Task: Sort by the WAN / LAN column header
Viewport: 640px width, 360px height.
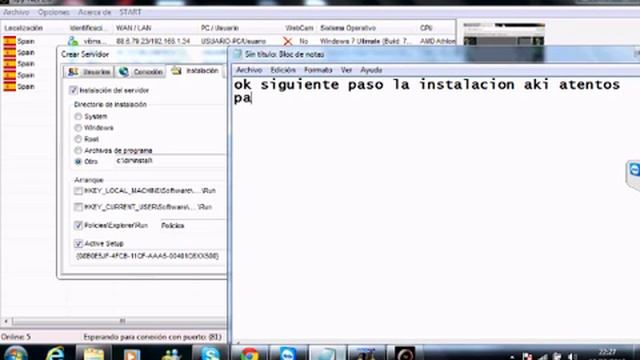Action: pyautogui.click(x=133, y=28)
